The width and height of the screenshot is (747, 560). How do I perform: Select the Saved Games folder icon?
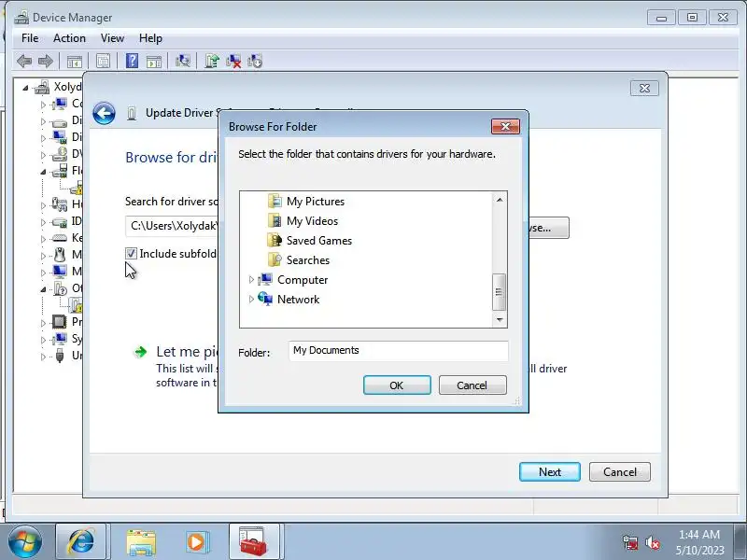click(275, 240)
